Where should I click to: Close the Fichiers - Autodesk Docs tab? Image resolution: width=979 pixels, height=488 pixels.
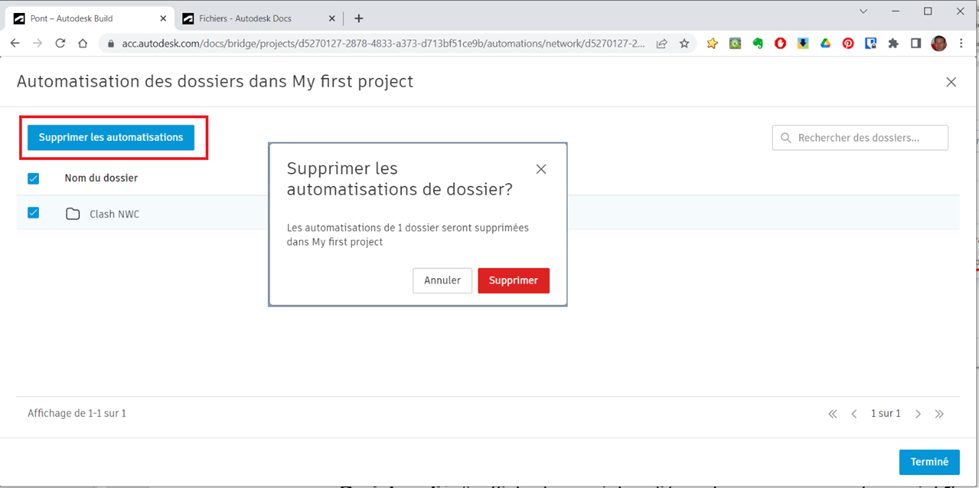pyautogui.click(x=332, y=19)
